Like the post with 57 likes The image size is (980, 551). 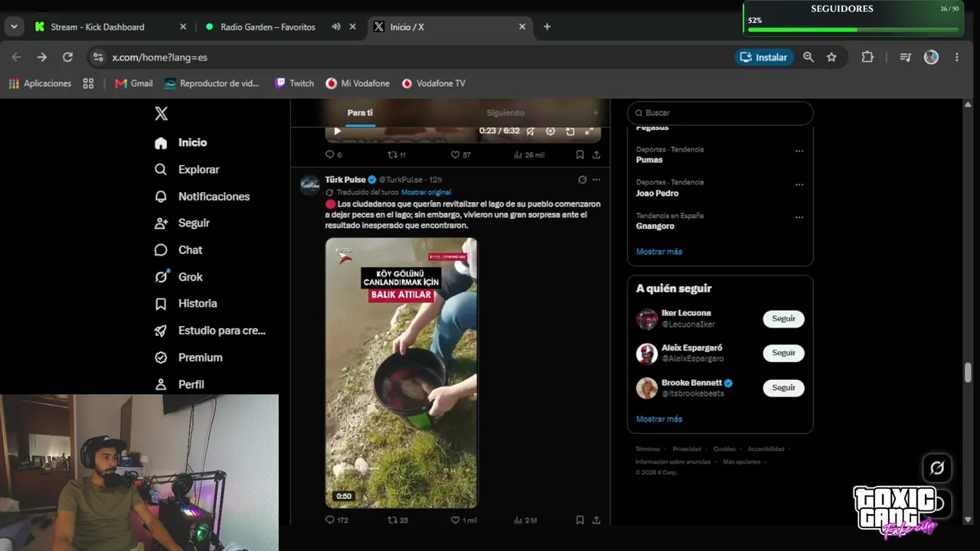coord(460,155)
